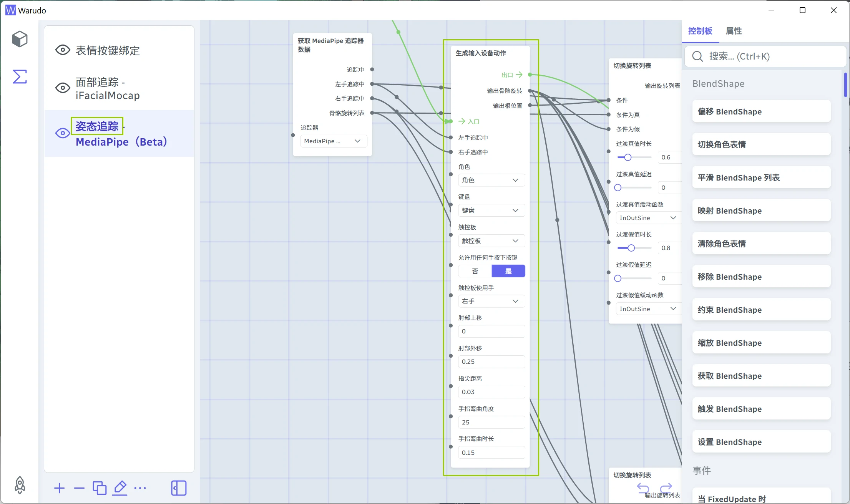The height and width of the screenshot is (504, 850).
Task: Open 过渡假值缓动函数 InOutSine dropdown
Action: pos(648,309)
